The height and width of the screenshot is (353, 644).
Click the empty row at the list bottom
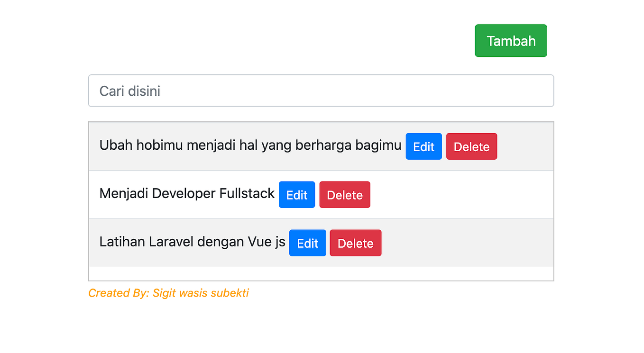click(321, 273)
